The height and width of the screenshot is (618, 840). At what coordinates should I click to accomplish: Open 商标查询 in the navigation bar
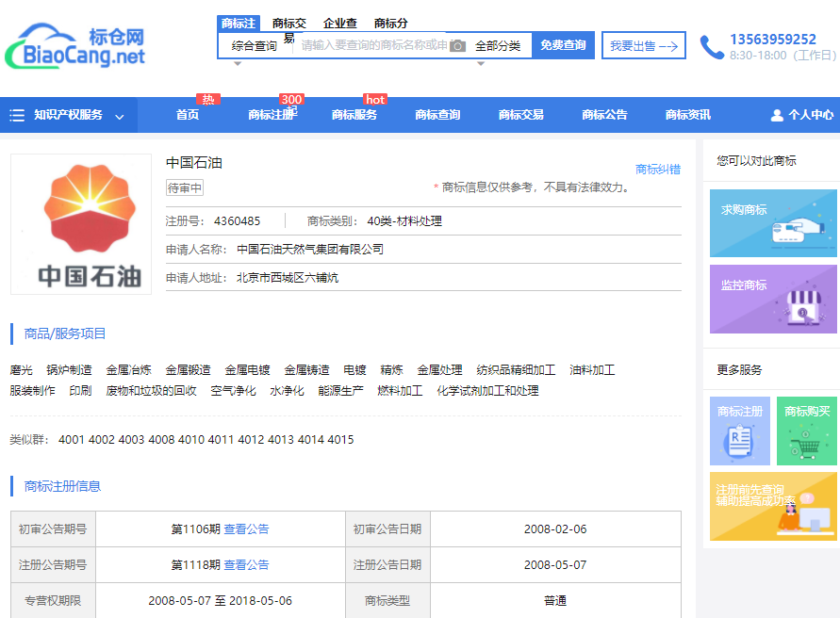click(437, 115)
